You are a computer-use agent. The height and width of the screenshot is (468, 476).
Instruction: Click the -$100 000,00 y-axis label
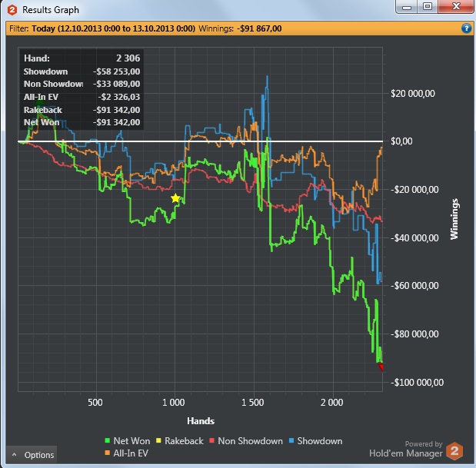(x=417, y=382)
